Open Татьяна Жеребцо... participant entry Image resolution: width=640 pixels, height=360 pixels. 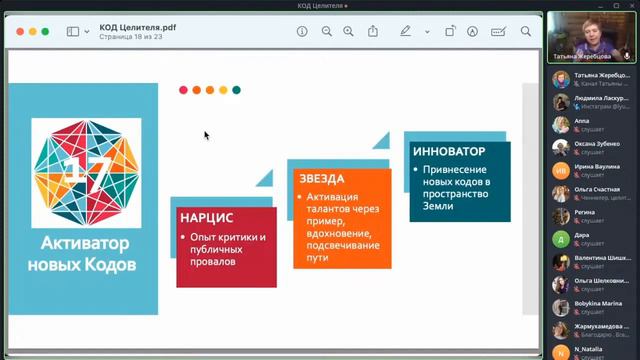point(592,79)
